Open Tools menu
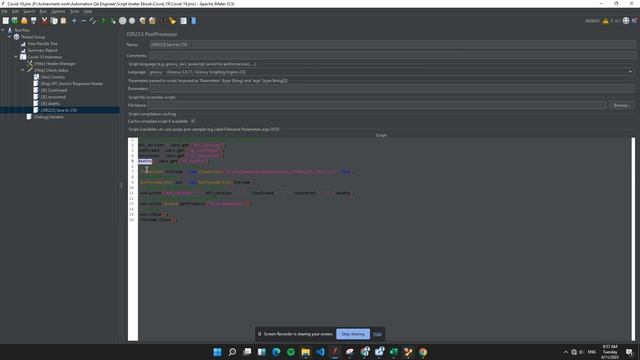This screenshot has height=360, width=640. coord(75,11)
